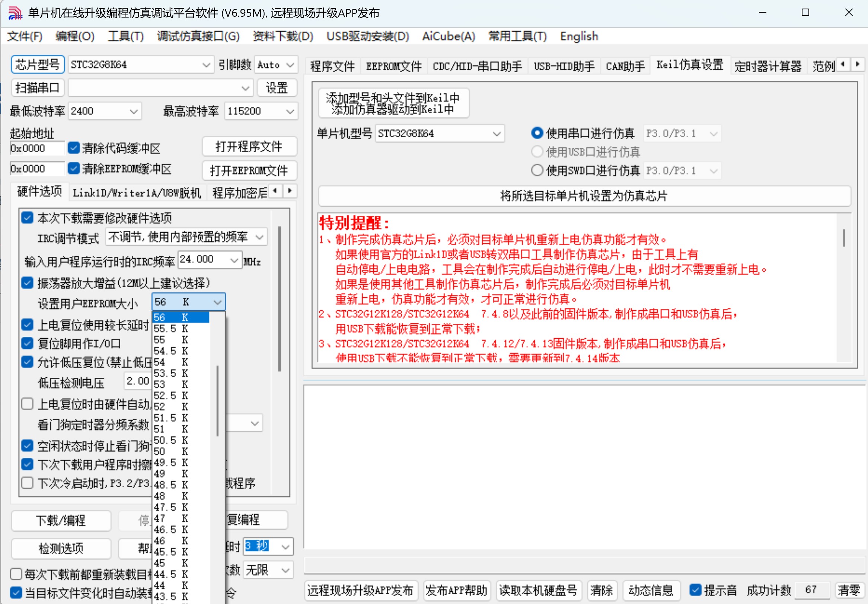The image size is (868, 604).
Task: Open the 文件(F) menu
Action: [x=25, y=36]
